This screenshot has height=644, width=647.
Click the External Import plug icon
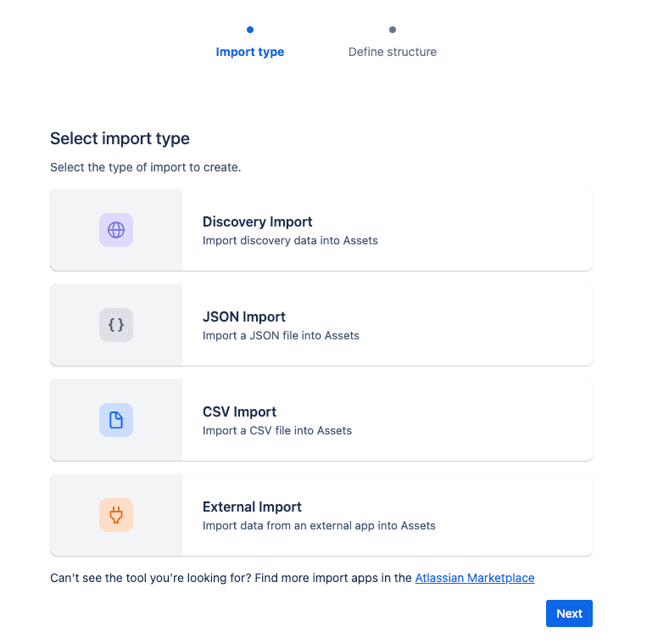116,515
